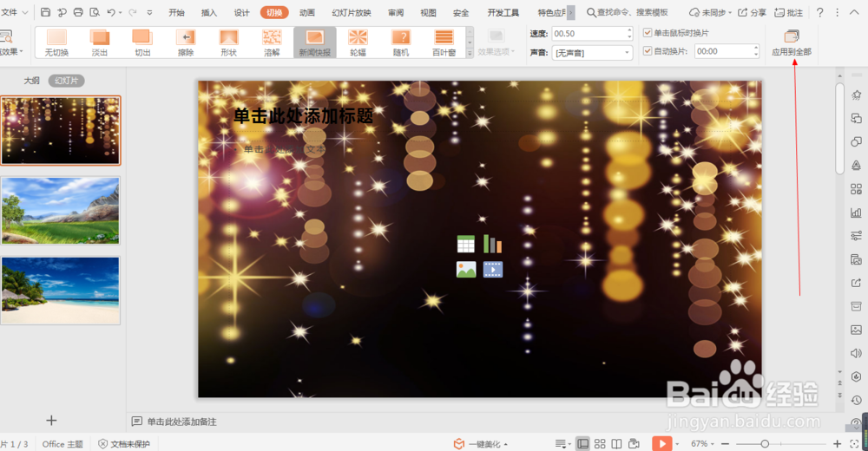Open 一键美化 beautify menu
This screenshot has width=868, height=451.
(x=481, y=444)
